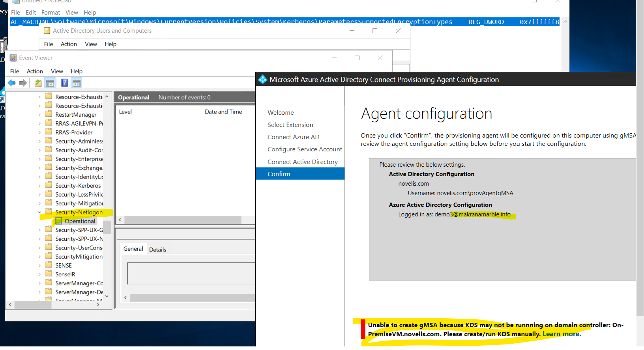The image size is (644, 350).
Task: Click the SecurityMitigation folder icon
Action: coord(49,256)
